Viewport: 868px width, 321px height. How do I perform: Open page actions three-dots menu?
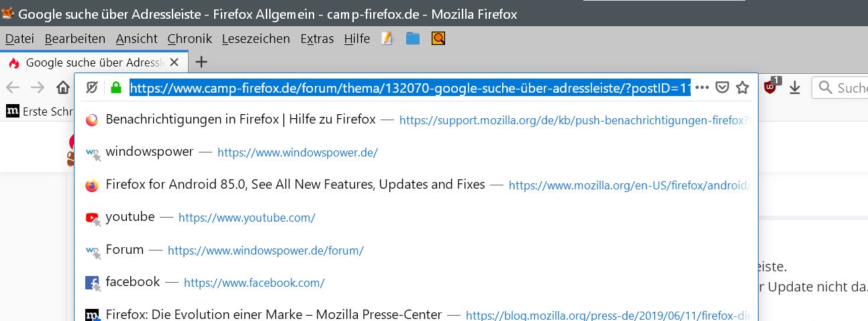point(702,87)
